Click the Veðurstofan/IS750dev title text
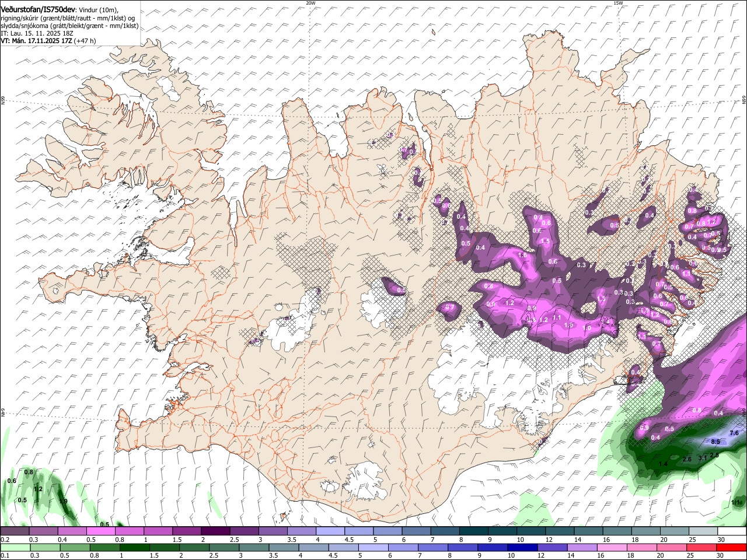Image resolution: width=747 pixels, height=560 pixels. point(37,9)
